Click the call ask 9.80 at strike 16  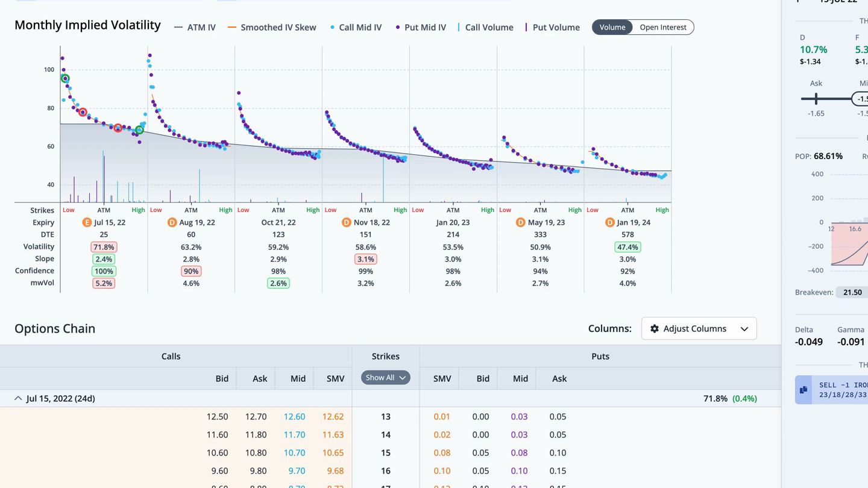(x=258, y=471)
